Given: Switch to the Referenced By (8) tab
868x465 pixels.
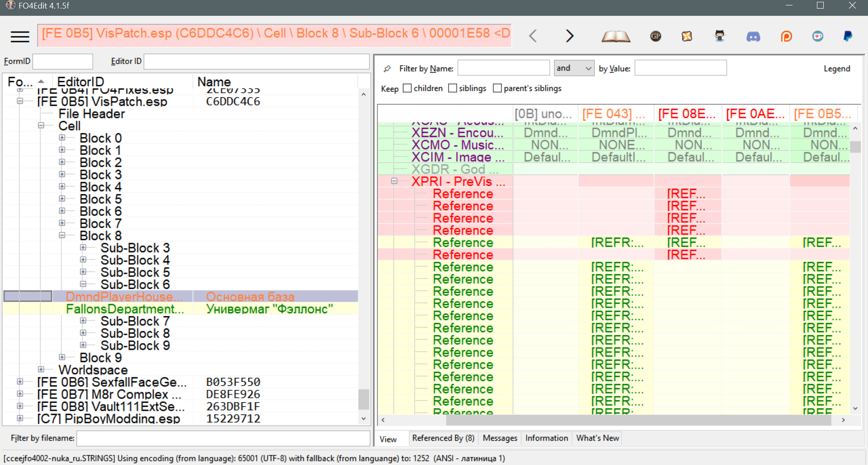Looking at the screenshot, I should pyautogui.click(x=443, y=438).
